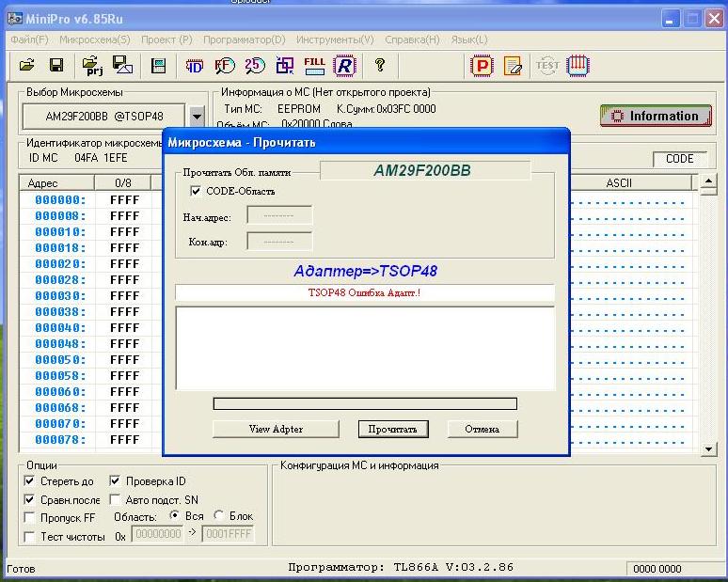The image size is (728, 582).
Task: Open the Микросхема(S) menu
Action: (95, 39)
